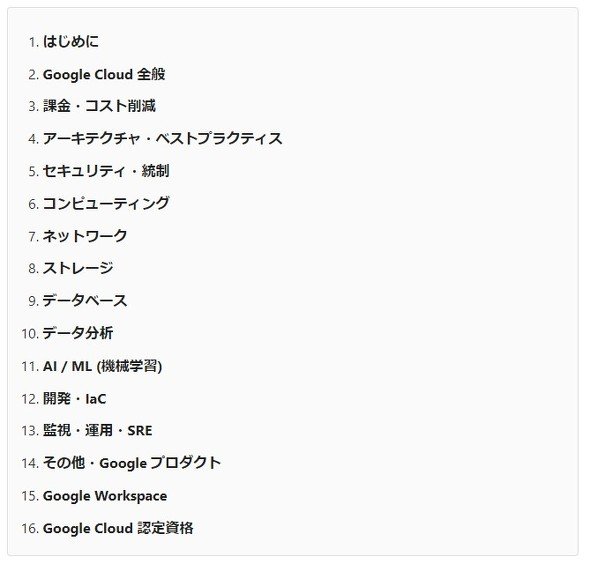Open 課金・コスト削減 in the contents list
590x564 pixels.
click(x=99, y=106)
